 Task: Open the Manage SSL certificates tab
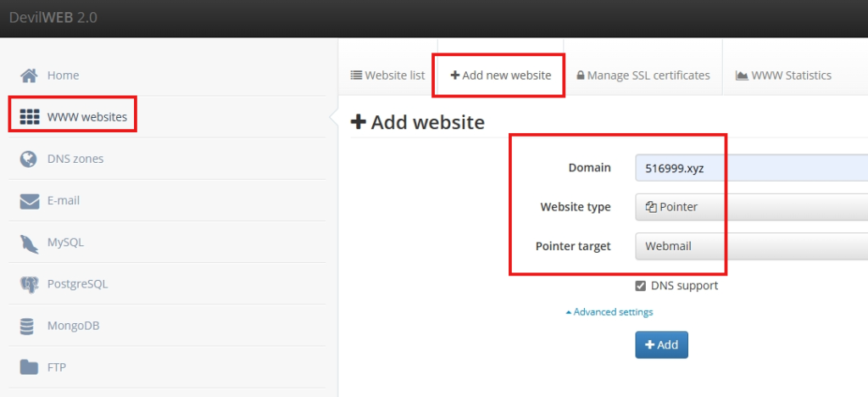[643, 75]
